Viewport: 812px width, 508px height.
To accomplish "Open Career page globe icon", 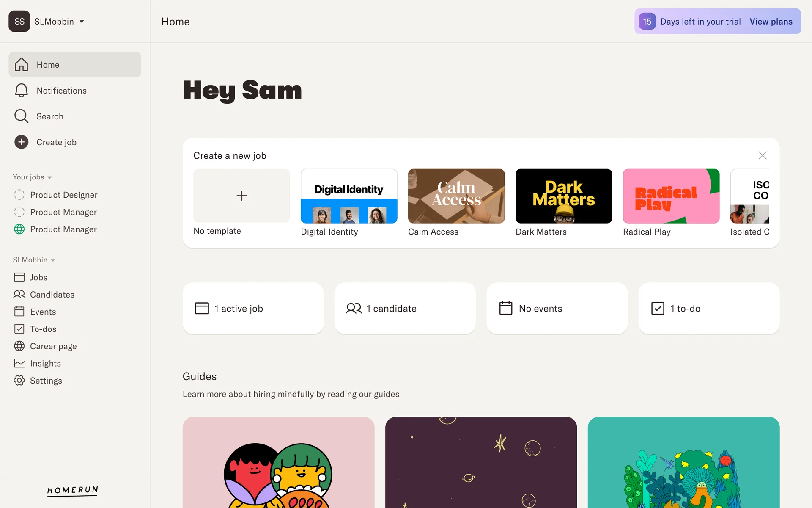I will point(19,346).
